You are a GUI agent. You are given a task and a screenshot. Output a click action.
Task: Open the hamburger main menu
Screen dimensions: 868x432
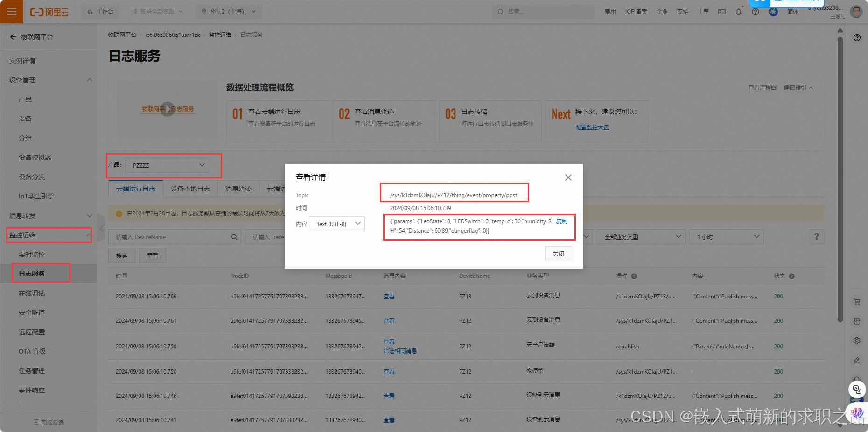(x=12, y=12)
